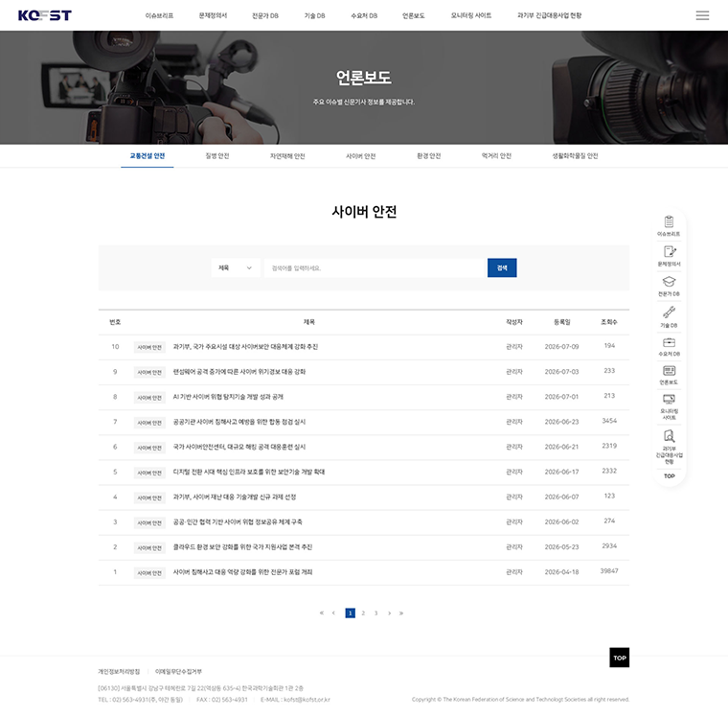Click the date 2026-07-09
This screenshot has width=728, height=717.
(561, 347)
